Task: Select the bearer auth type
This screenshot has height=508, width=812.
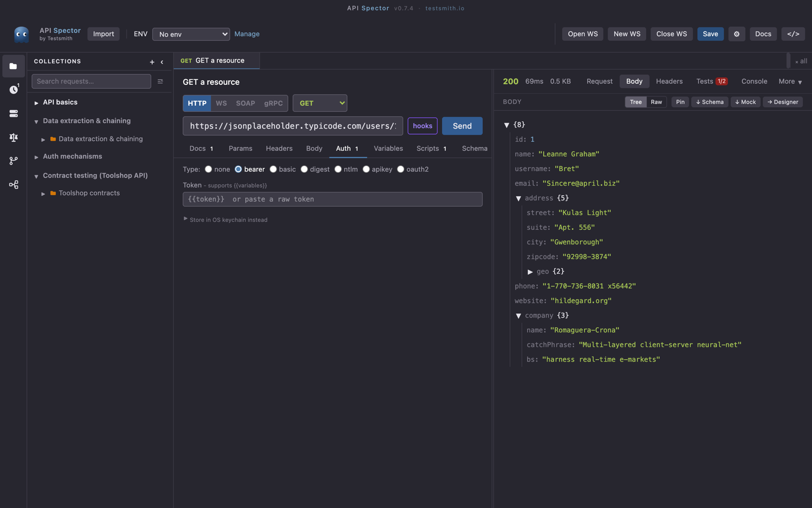Action: point(238,169)
